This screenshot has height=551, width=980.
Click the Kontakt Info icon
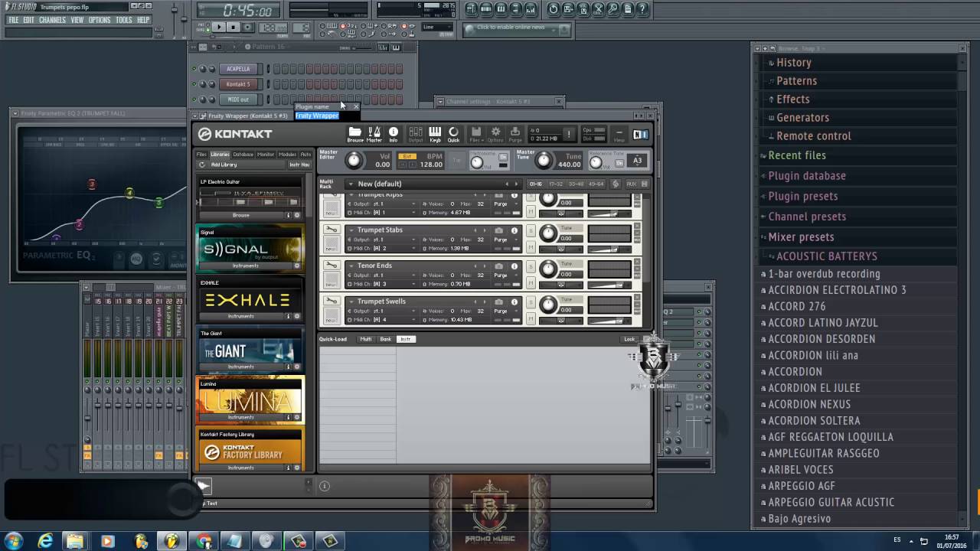[x=394, y=133]
